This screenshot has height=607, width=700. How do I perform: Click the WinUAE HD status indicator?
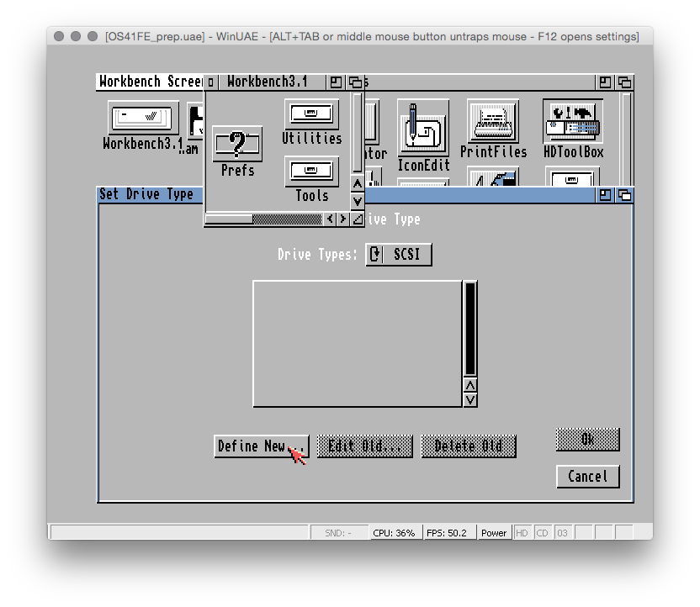point(522,533)
